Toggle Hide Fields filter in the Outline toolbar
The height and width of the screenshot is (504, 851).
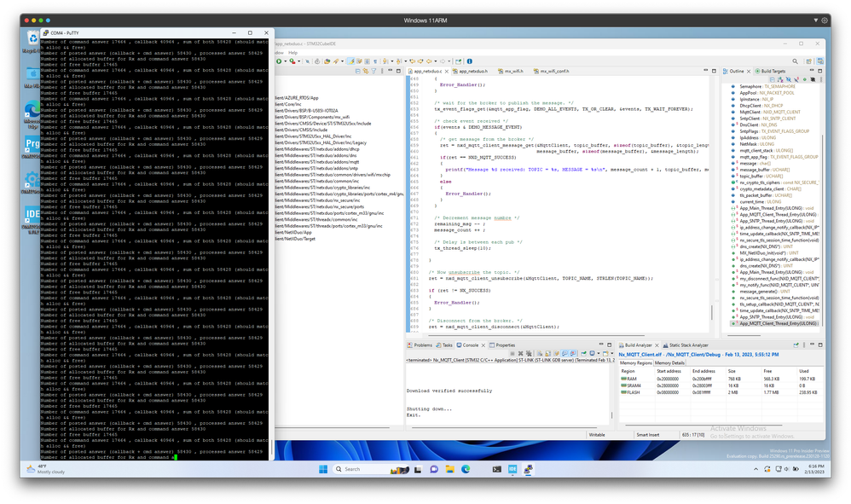coord(788,80)
